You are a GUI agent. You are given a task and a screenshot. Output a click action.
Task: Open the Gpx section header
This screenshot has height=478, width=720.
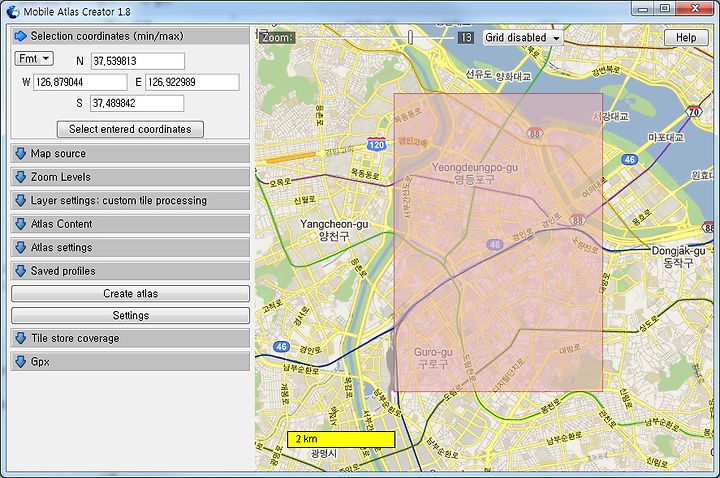pos(130,362)
